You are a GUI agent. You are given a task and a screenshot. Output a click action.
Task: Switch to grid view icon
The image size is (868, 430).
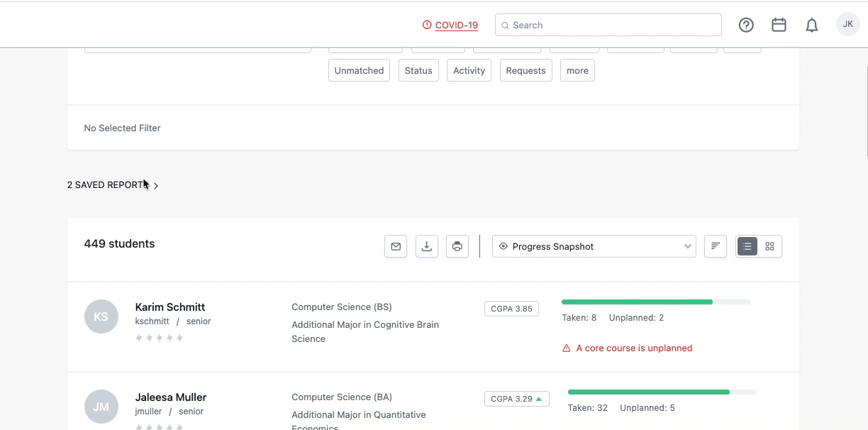(x=770, y=246)
